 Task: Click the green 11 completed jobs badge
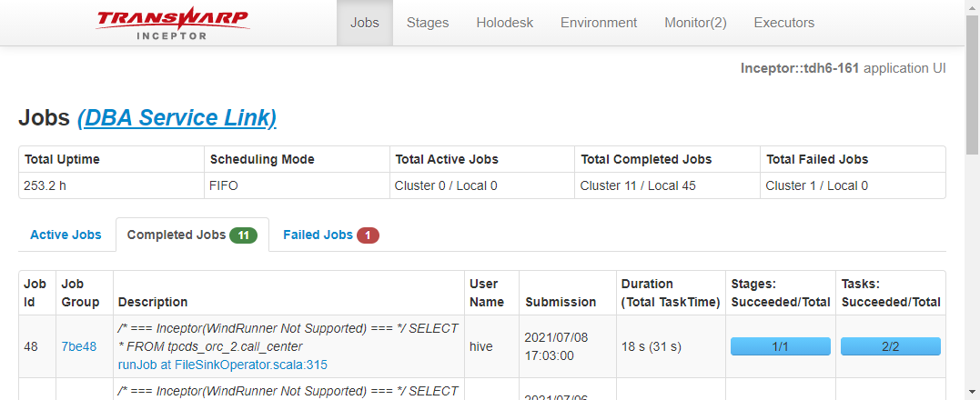tap(243, 235)
